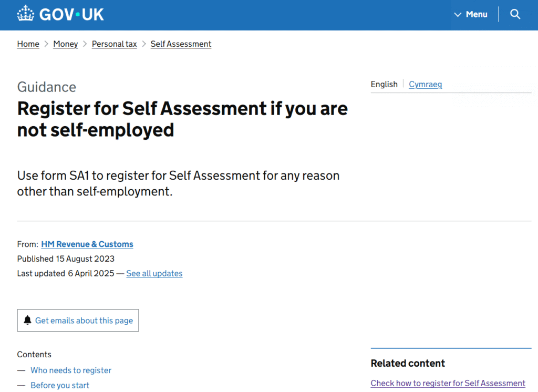Navigate to the Personal tax breadcrumb
Image resolution: width=538 pixels, height=392 pixels.
click(114, 44)
